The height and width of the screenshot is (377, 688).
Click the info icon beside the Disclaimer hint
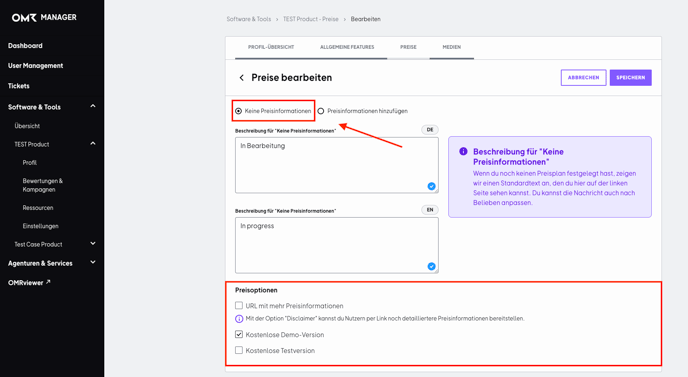coord(239,319)
